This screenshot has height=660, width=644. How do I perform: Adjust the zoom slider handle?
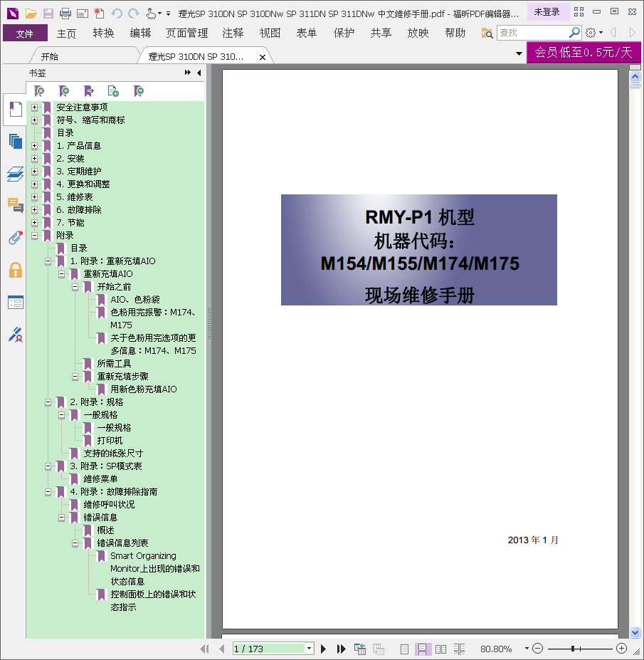click(573, 649)
